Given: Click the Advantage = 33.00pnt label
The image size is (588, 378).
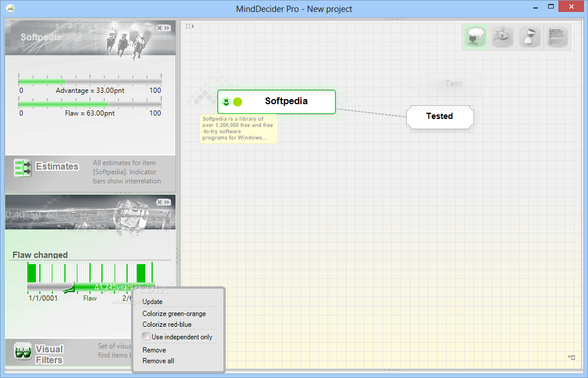Looking at the screenshot, I should (x=90, y=91).
